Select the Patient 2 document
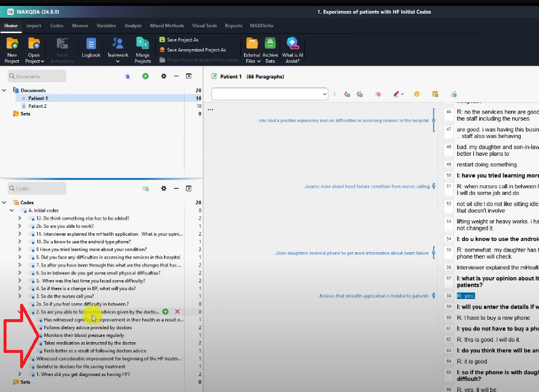This screenshot has width=539, height=392. [37, 106]
